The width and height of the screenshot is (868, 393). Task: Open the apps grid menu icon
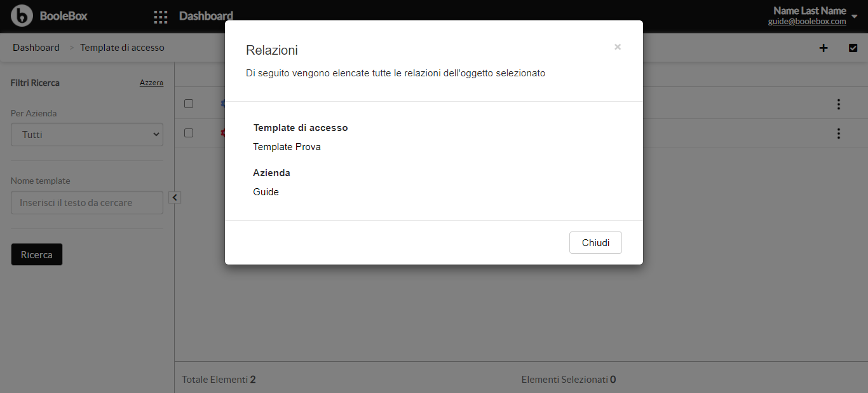pyautogui.click(x=161, y=17)
